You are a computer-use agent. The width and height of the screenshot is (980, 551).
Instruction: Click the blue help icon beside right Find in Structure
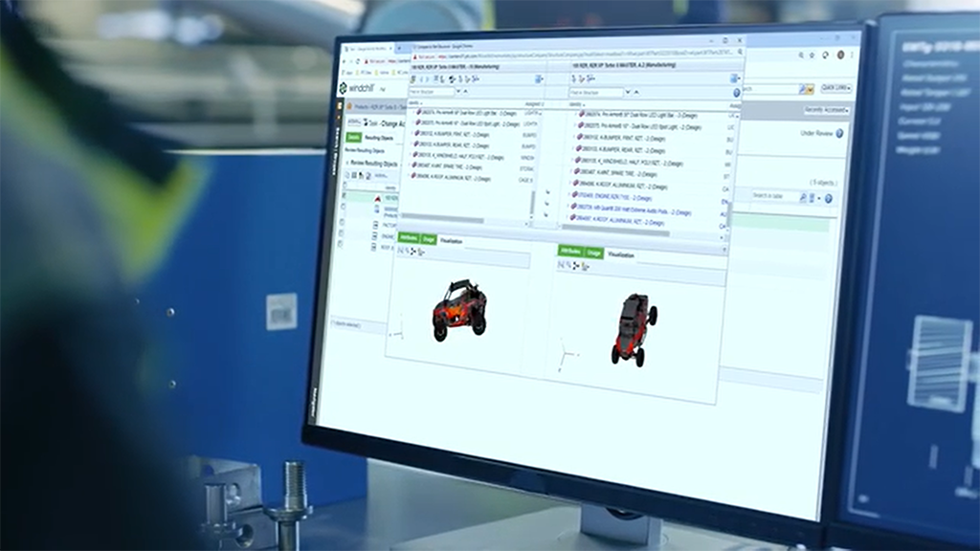click(736, 93)
